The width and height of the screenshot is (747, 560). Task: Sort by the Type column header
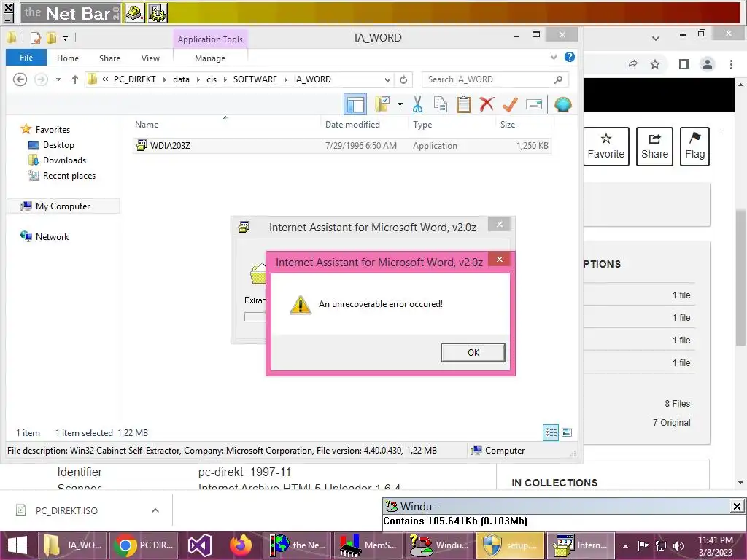pyautogui.click(x=452, y=125)
